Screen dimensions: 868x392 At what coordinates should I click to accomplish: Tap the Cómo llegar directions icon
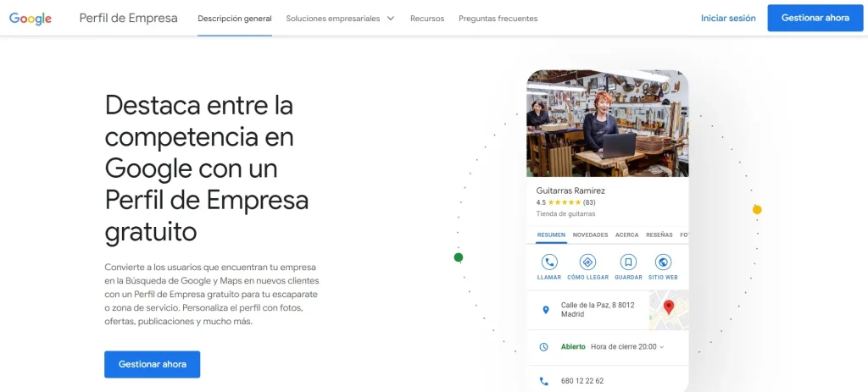(588, 262)
